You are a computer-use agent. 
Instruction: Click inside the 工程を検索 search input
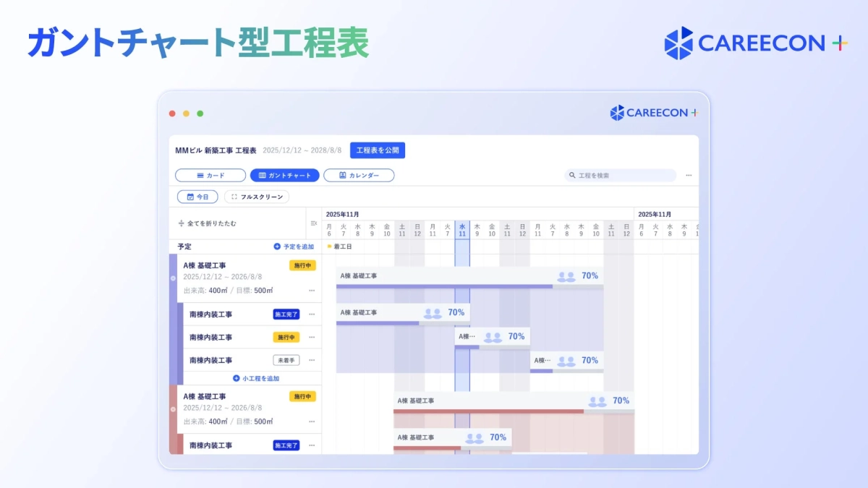click(x=622, y=176)
